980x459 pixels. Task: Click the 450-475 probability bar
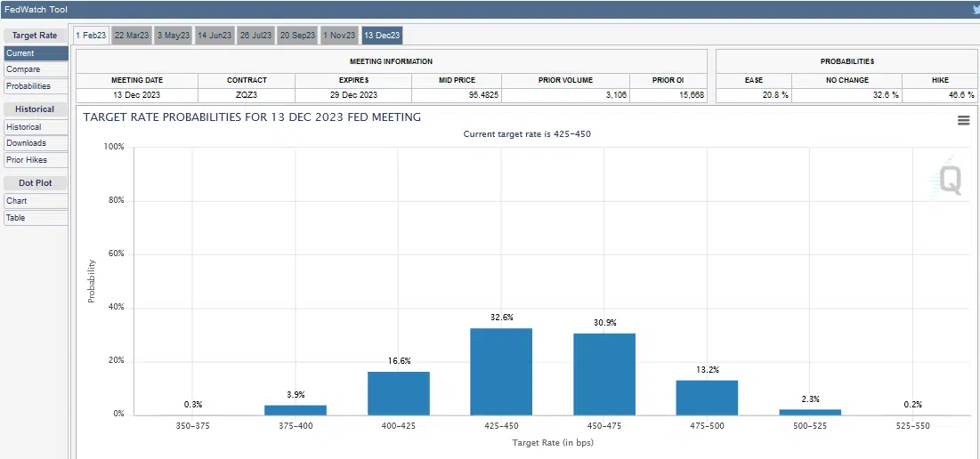[x=604, y=374]
